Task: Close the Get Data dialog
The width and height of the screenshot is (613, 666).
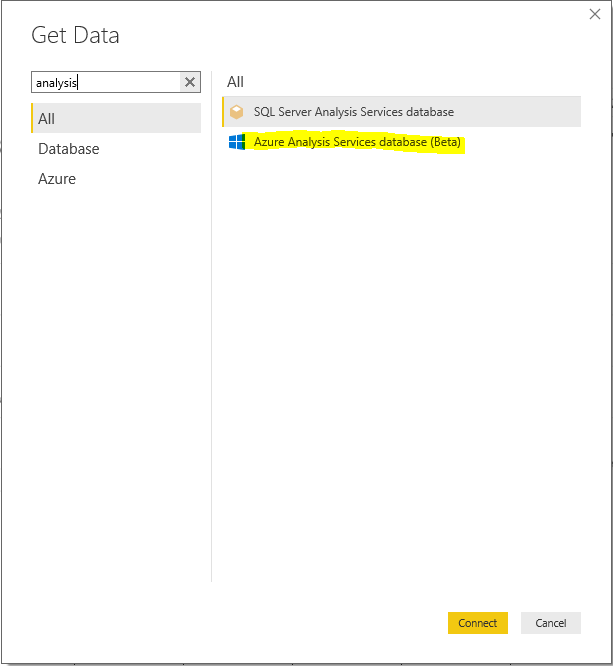Action: [x=595, y=14]
